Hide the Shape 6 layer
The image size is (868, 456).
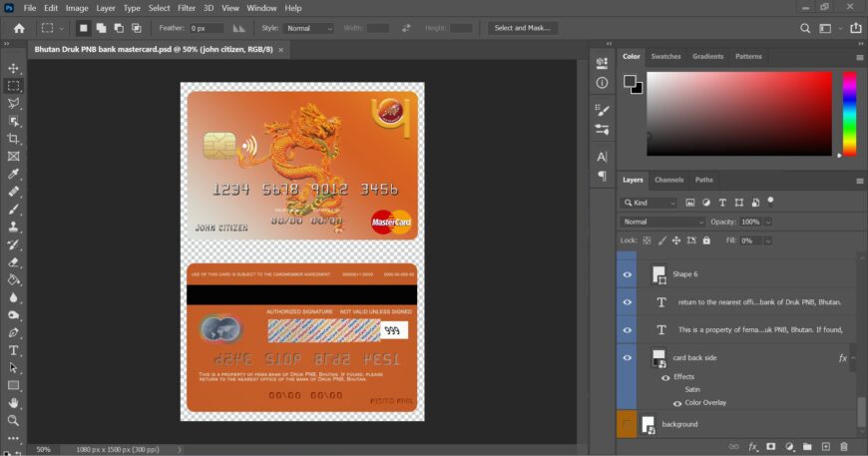(x=628, y=274)
